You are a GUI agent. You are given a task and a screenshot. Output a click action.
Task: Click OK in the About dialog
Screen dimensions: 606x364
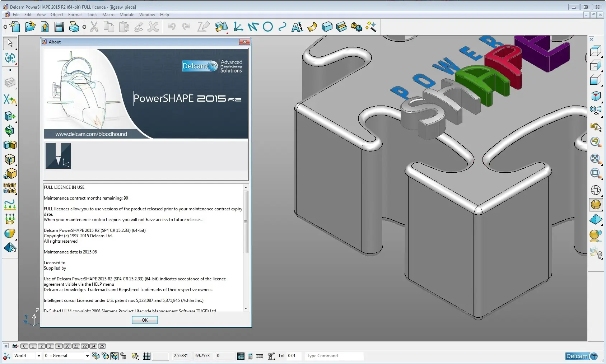[145, 320]
